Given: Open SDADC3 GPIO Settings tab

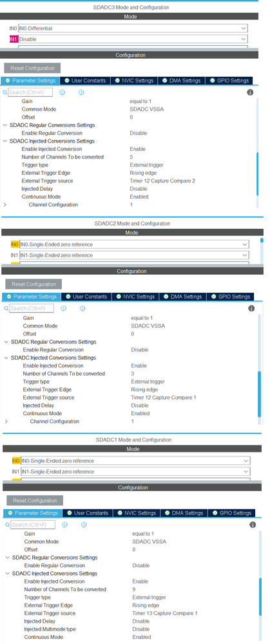Looking at the screenshot, I should coord(229,81).
